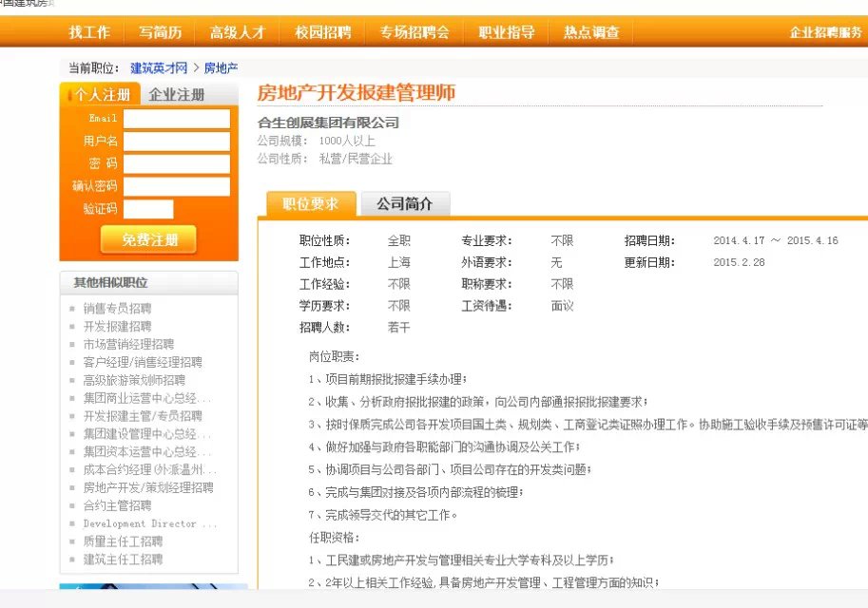868x608 pixels.
Task: Open 热点调查 navigation item
Action: 590,32
